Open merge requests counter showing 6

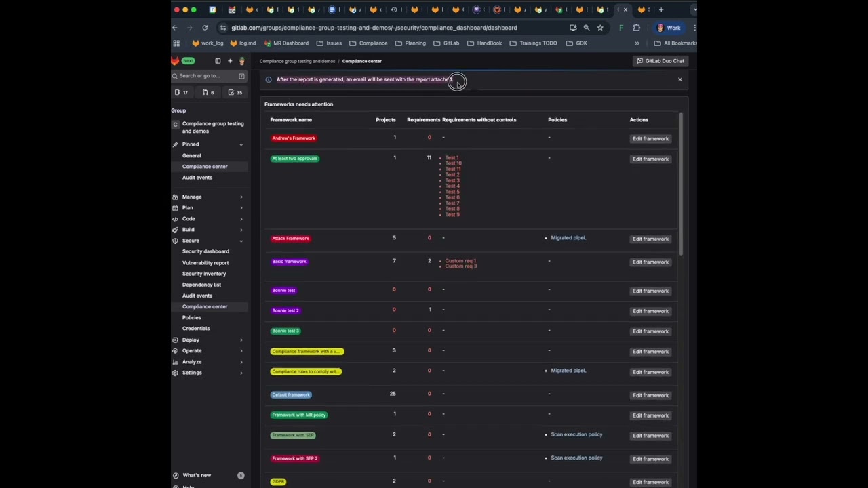pos(208,92)
